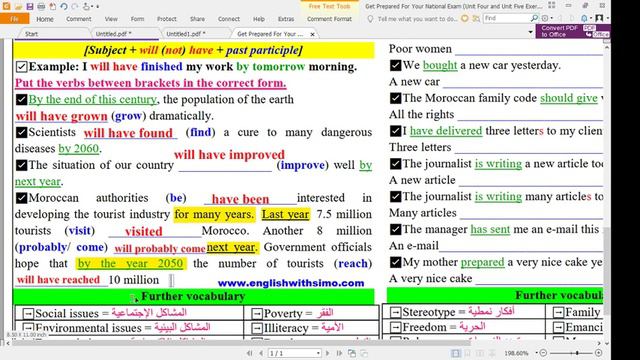The image size is (640, 360).
Task: Click the checkbox beside 'The situation of our country'
Action: pyautogui.click(x=21, y=165)
